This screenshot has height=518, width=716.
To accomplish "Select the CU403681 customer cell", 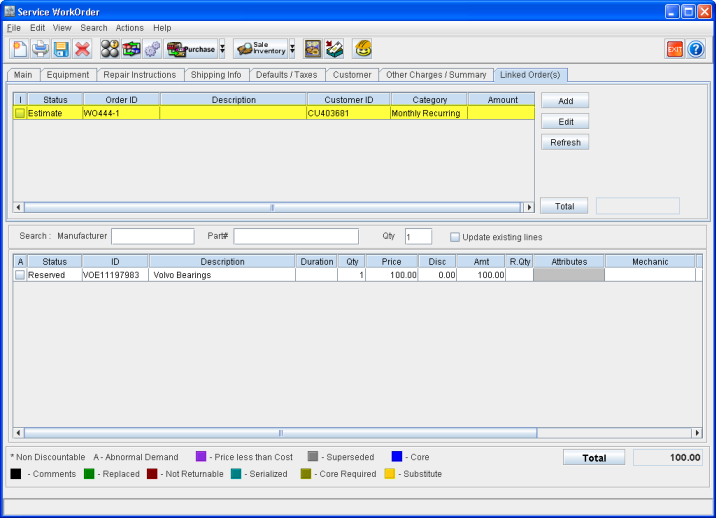I will (x=348, y=113).
